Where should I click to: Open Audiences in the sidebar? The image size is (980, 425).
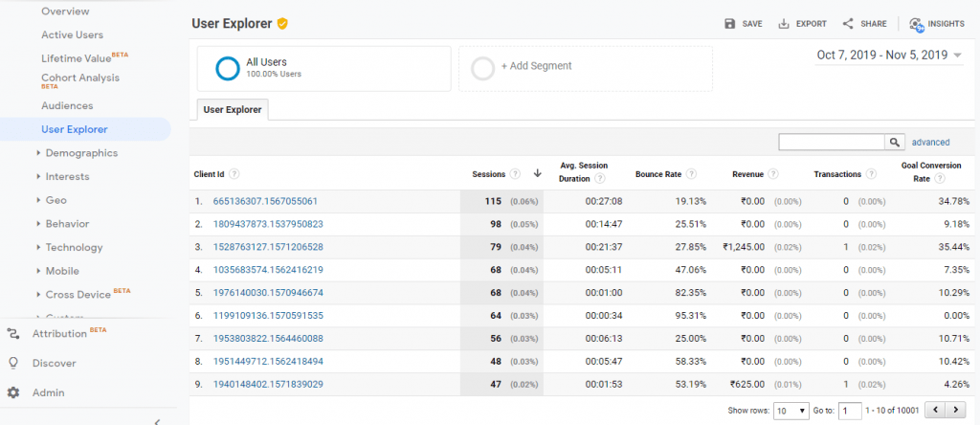67,105
